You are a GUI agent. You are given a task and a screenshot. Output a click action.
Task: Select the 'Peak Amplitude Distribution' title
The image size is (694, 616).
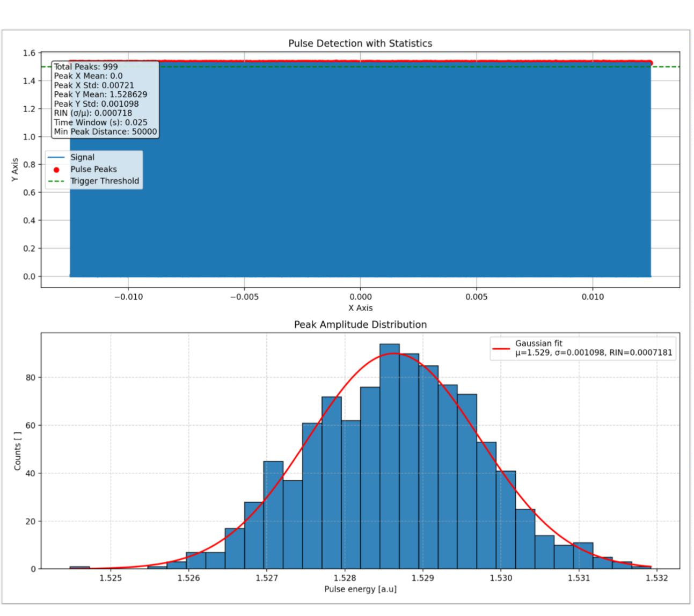[x=360, y=325]
